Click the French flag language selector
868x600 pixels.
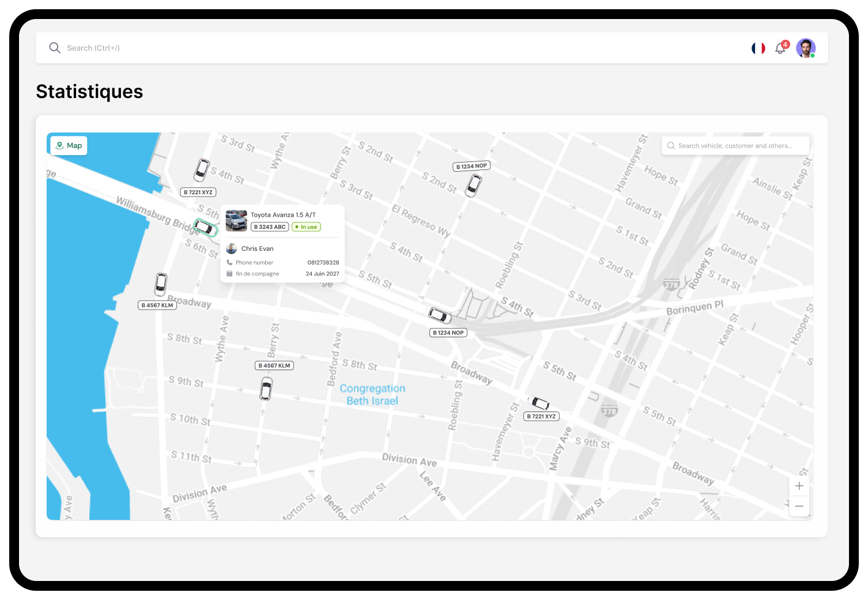click(x=758, y=48)
